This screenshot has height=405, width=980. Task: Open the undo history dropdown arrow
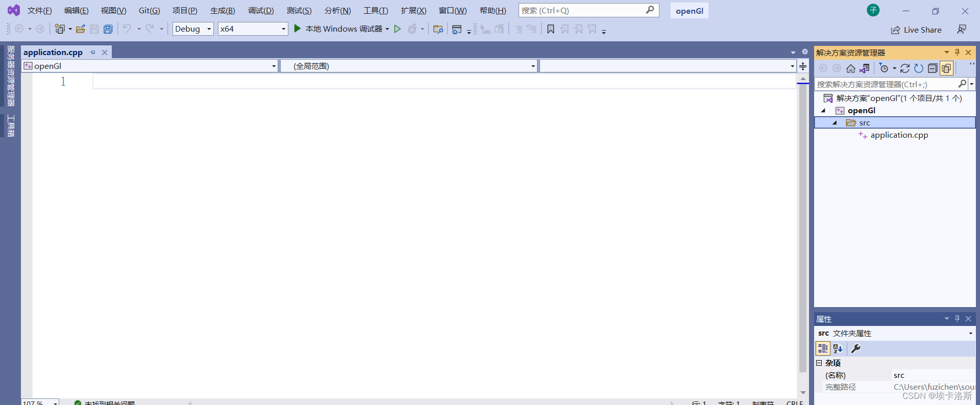(139, 29)
